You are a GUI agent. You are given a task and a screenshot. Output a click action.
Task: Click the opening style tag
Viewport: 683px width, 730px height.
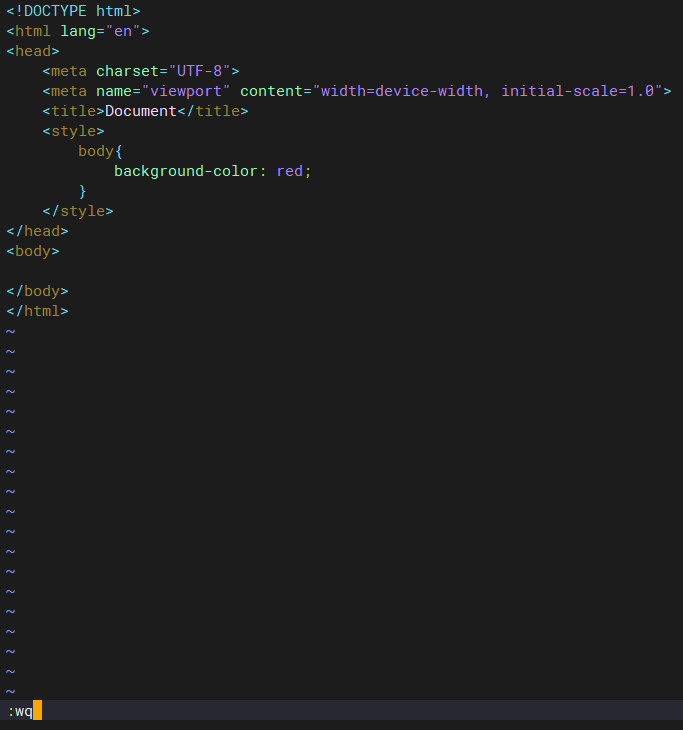coord(73,131)
